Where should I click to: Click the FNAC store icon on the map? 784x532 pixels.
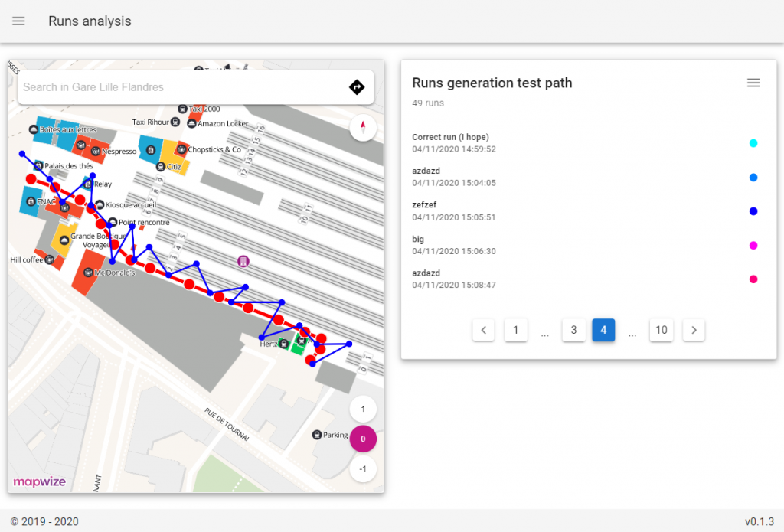coord(29,201)
